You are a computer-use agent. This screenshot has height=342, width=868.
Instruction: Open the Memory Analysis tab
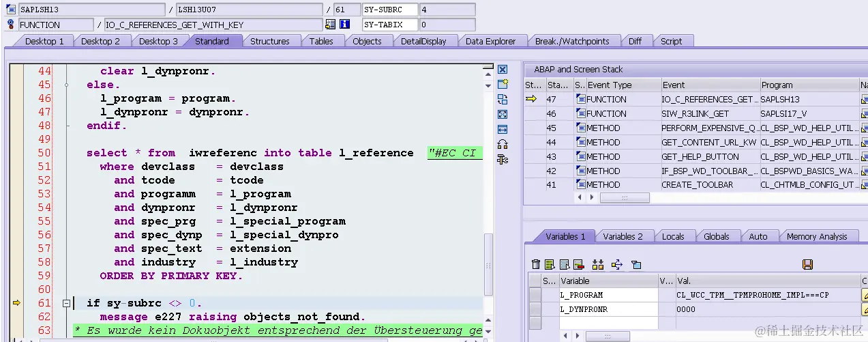click(817, 236)
